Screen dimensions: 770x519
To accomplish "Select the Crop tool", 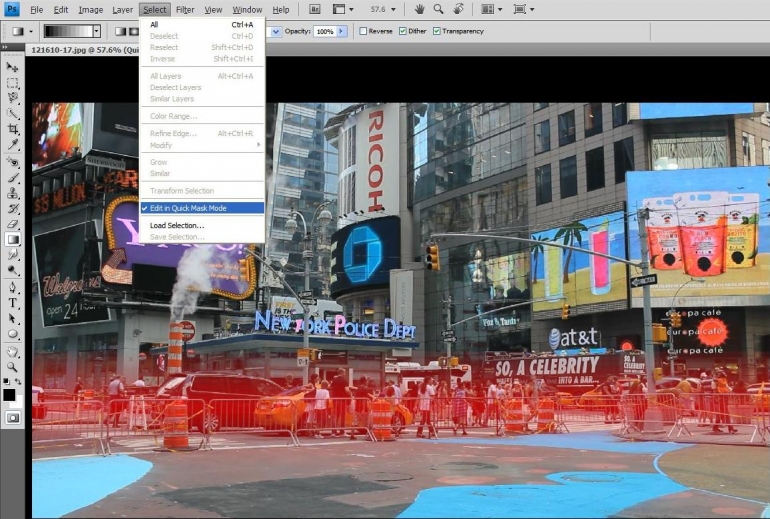I will 12,129.
